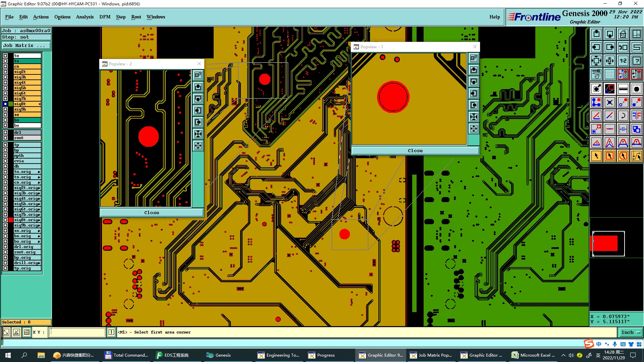The image size is (644, 362).
Task: Click the 1:2 zoom scale icon
Action: (623, 61)
